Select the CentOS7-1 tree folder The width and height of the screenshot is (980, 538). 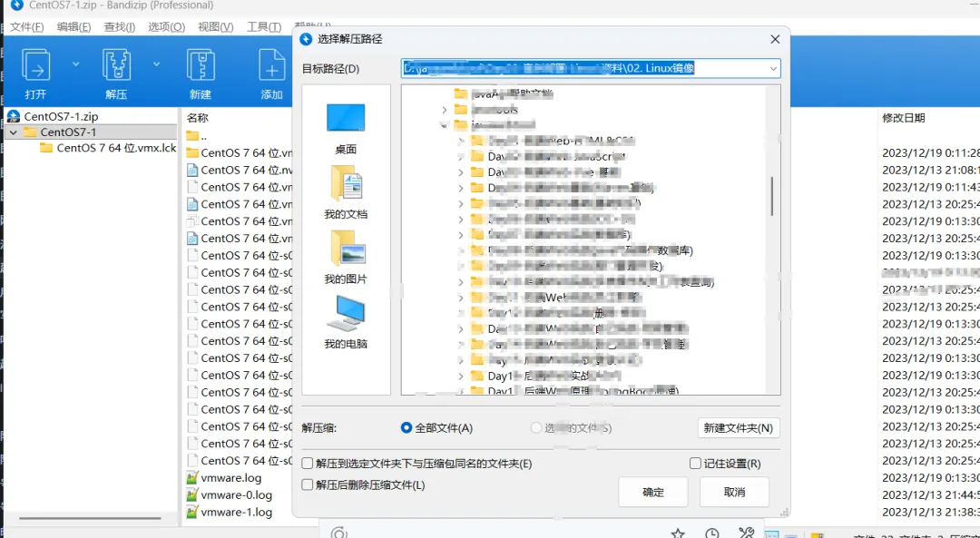68,132
